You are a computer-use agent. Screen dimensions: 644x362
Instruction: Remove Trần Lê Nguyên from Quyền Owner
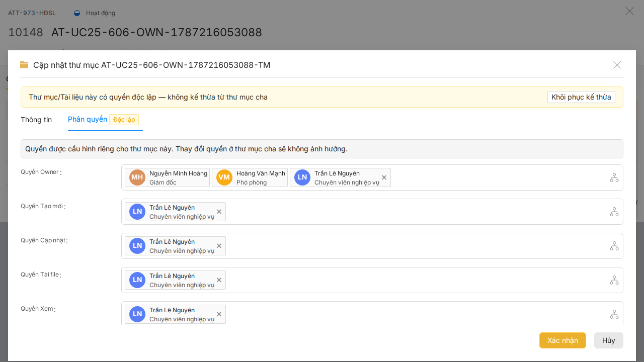(x=384, y=177)
